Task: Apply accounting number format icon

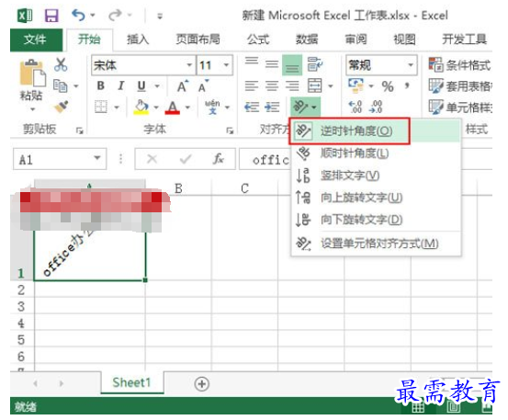Action: click(x=356, y=85)
